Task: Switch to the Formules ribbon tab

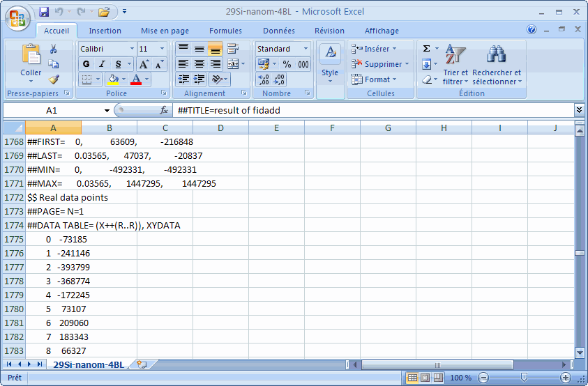Action: (225, 31)
